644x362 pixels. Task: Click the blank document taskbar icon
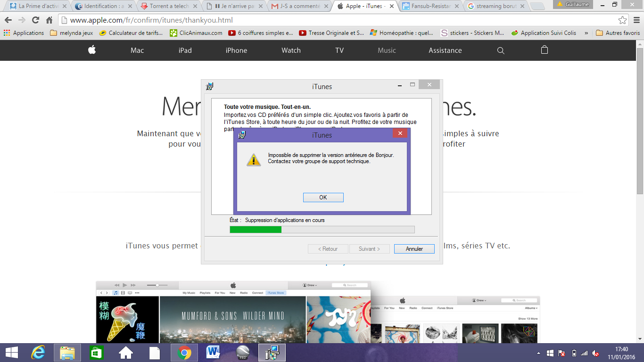[155, 353]
